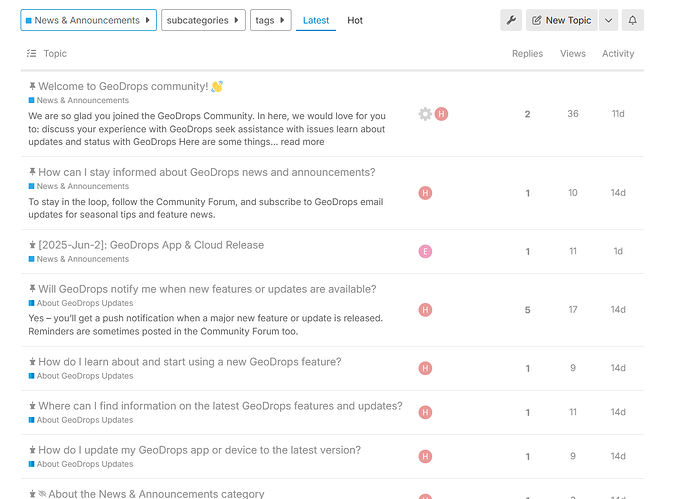The width and height of the screenshot is (679, 499).
Task: Click reply count 5 on notify me topic
Action: click(x=527, y=310)
